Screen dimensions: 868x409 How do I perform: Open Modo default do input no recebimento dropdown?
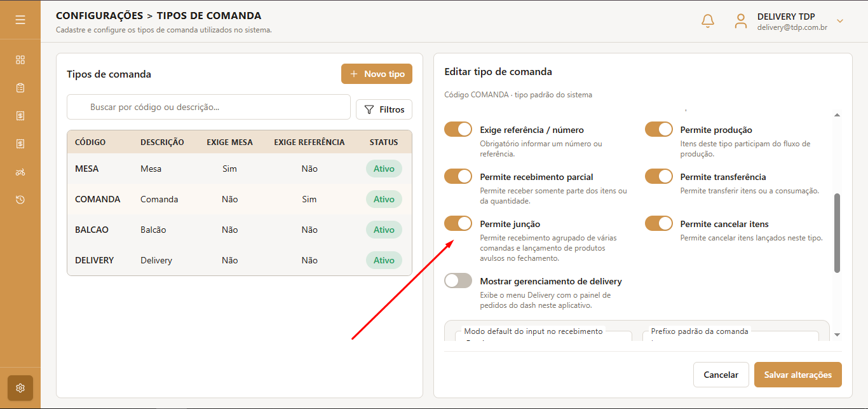(x=544, y=336)
